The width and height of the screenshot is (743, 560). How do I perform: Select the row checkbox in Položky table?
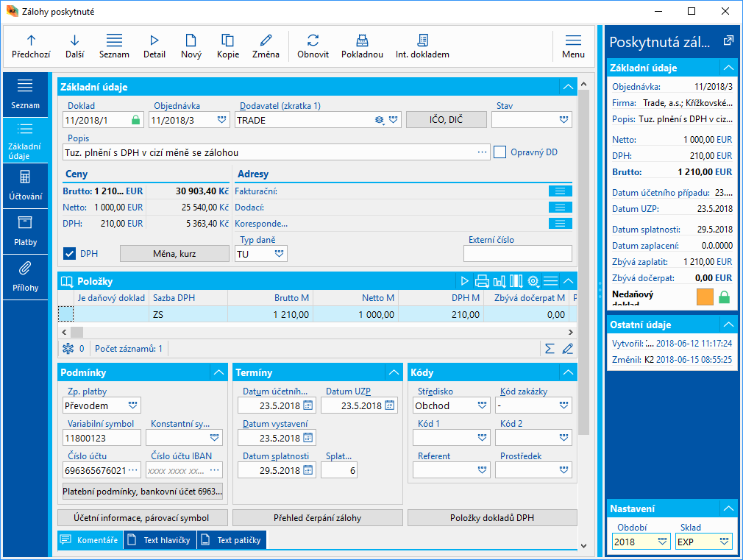pos(66,314)
